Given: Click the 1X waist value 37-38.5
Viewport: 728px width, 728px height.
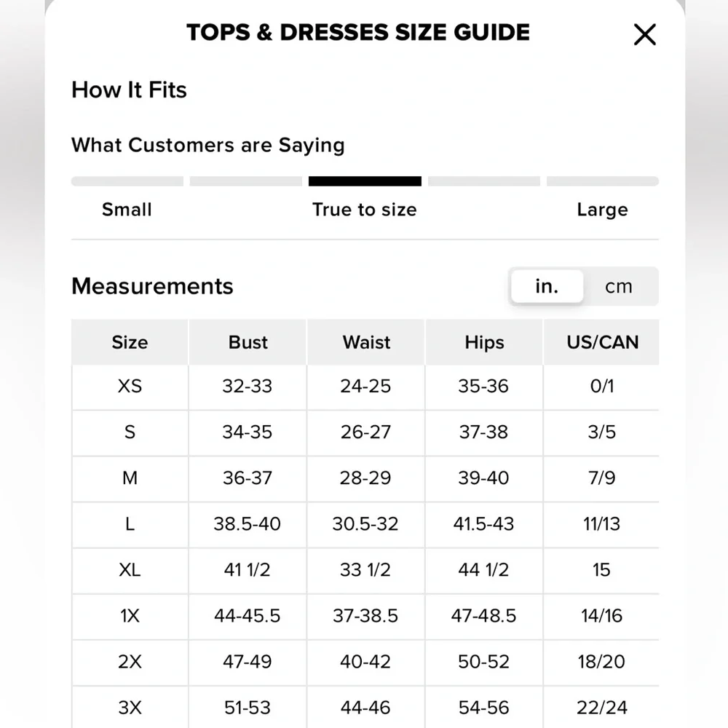Looking at the screenshot, I should [365, 616].
